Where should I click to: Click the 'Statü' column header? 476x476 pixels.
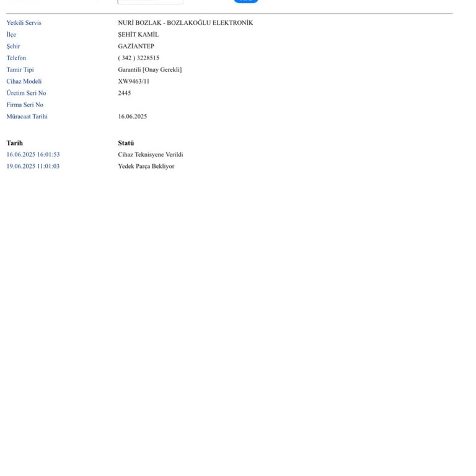point(126,143)
